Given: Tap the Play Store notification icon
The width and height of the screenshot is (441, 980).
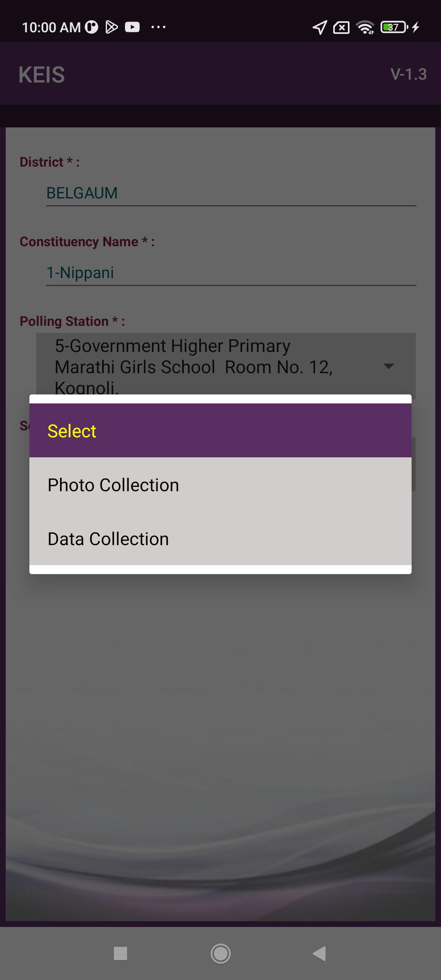Looking at the screenshot, I should 111,27.
